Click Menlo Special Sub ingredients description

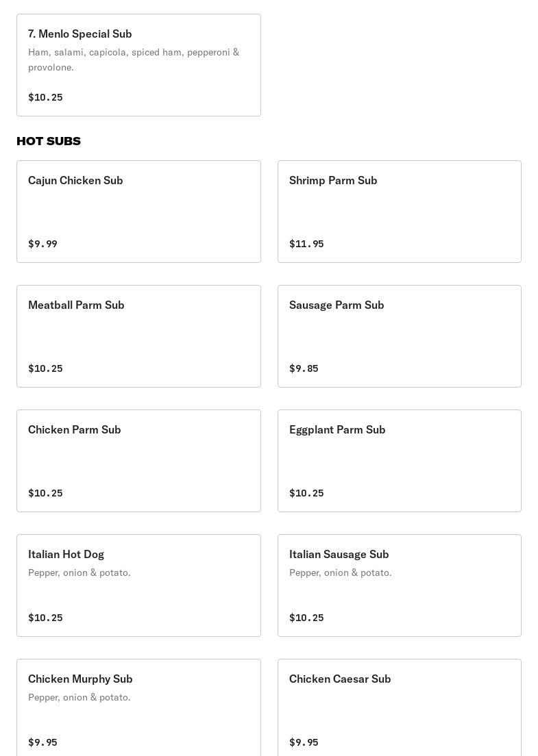(134, 60)
